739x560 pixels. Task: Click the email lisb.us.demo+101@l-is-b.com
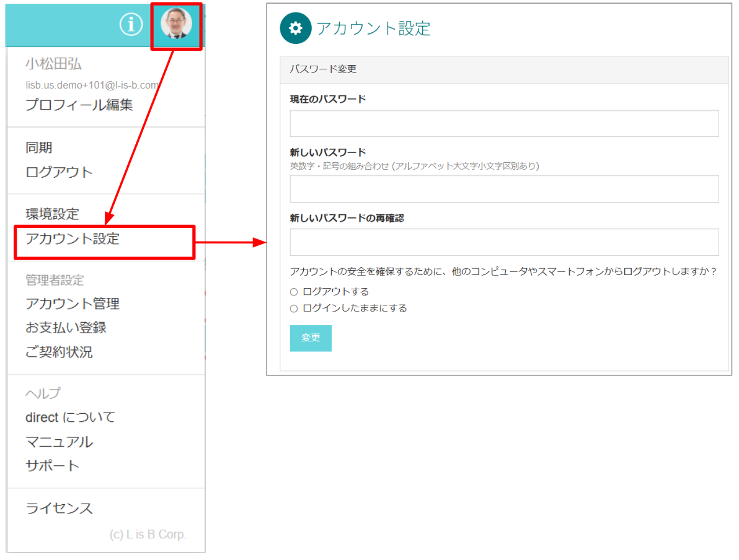click(92, 85)
